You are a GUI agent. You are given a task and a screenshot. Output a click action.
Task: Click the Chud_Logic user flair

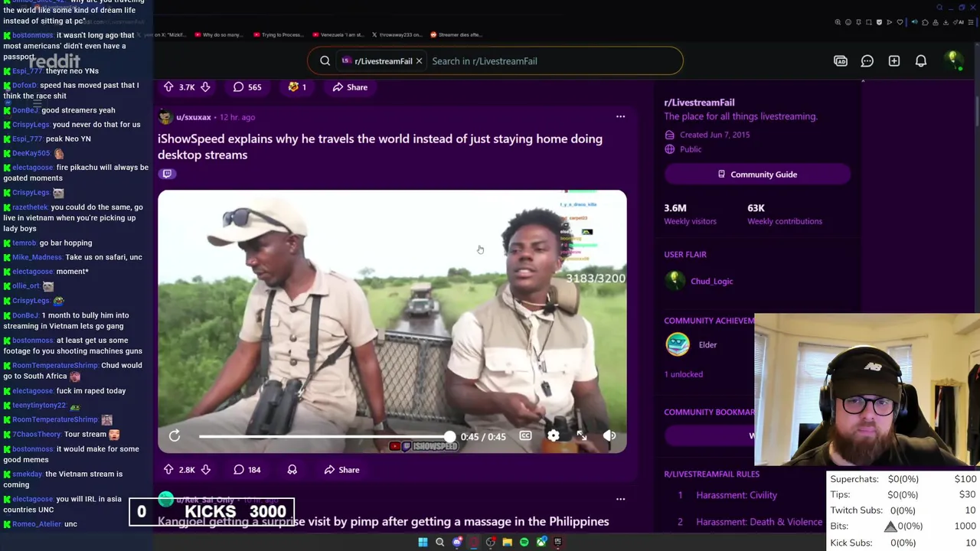(711, 281)
